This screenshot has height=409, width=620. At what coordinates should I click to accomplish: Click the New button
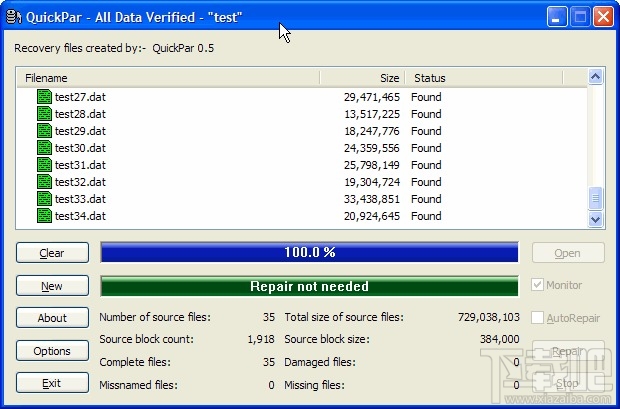[52, 286]
